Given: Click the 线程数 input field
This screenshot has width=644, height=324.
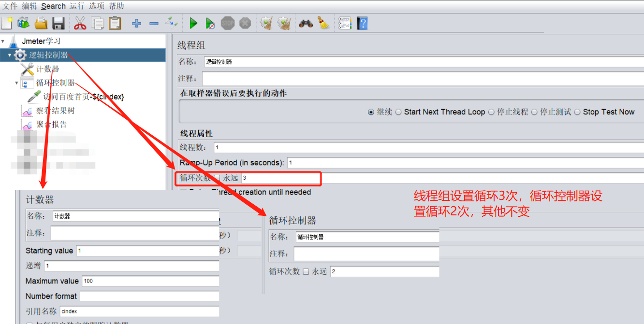Looking at the screenshot, I should coord(429,147).
